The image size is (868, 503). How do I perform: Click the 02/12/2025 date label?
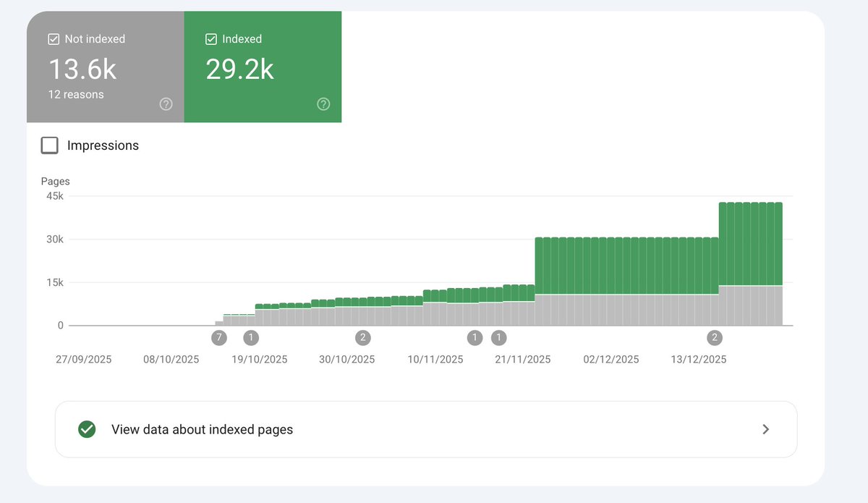pyautogui.click(x=611, y=359)
